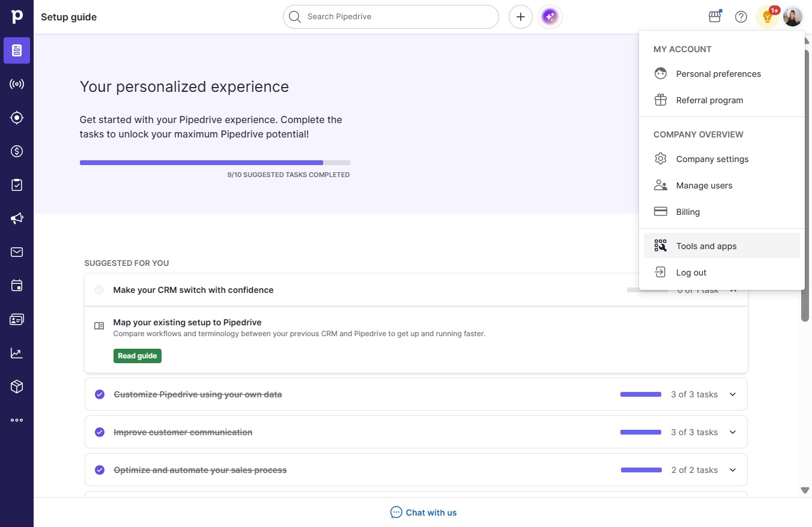Screen dimensions: 812x527
Task: Expand Improve customer communication chevron
Action: click(733, 432)
